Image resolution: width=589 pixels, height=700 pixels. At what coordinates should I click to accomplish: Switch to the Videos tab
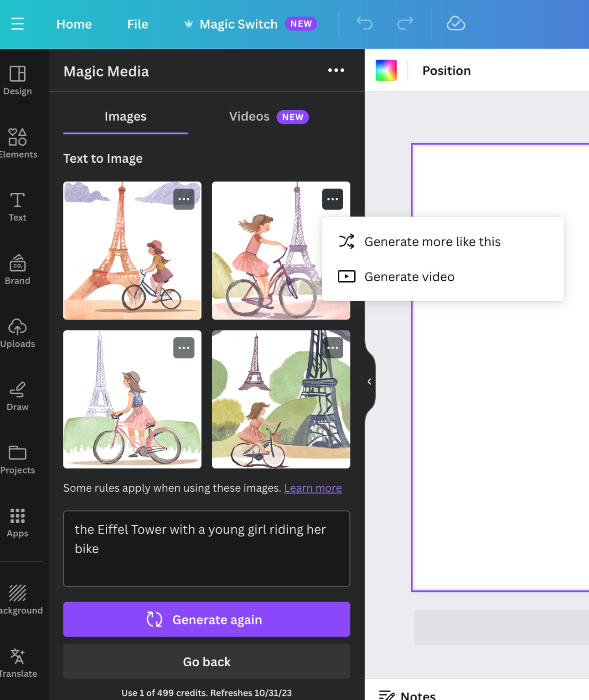(x=269, y=117)
